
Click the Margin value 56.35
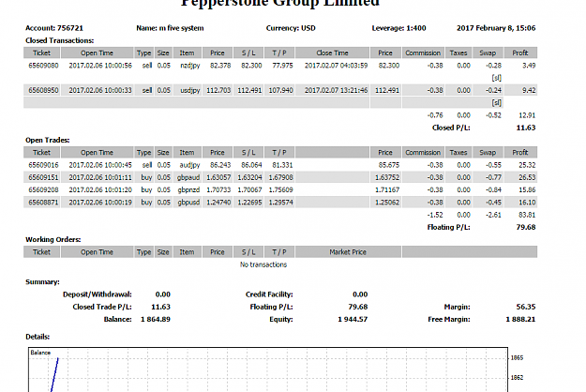(526, 307)
